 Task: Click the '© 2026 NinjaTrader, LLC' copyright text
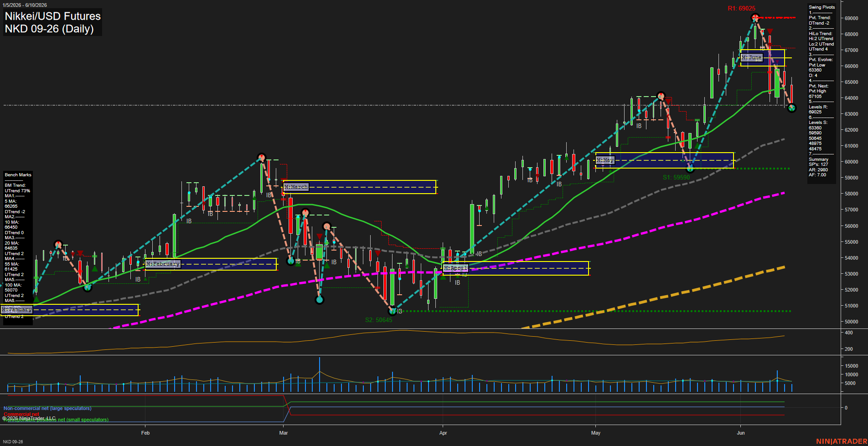29,418
